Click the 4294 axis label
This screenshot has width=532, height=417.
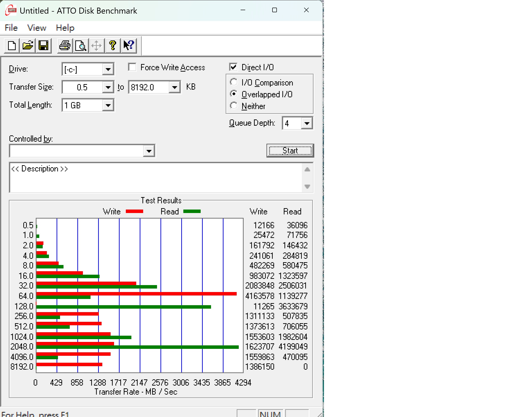pyautogui.click(x=243, y=383)
